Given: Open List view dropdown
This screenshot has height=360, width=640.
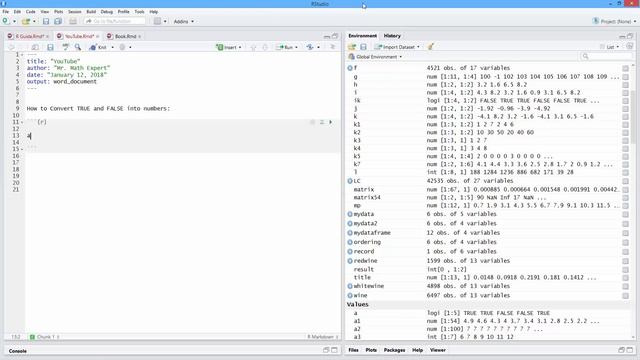Looking at the screenshot, I should [609, 47].
